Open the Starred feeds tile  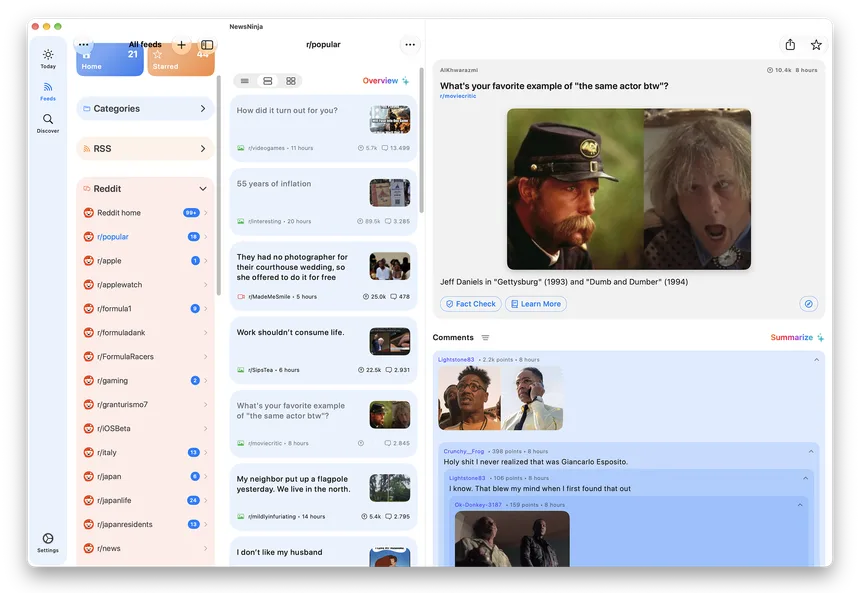point(181,59)
